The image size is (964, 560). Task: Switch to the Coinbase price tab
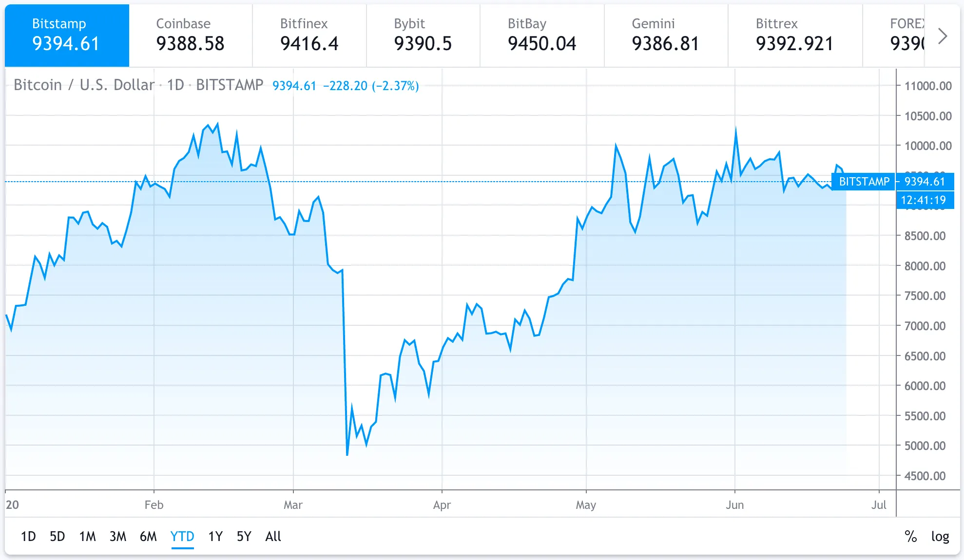(190, 34)
